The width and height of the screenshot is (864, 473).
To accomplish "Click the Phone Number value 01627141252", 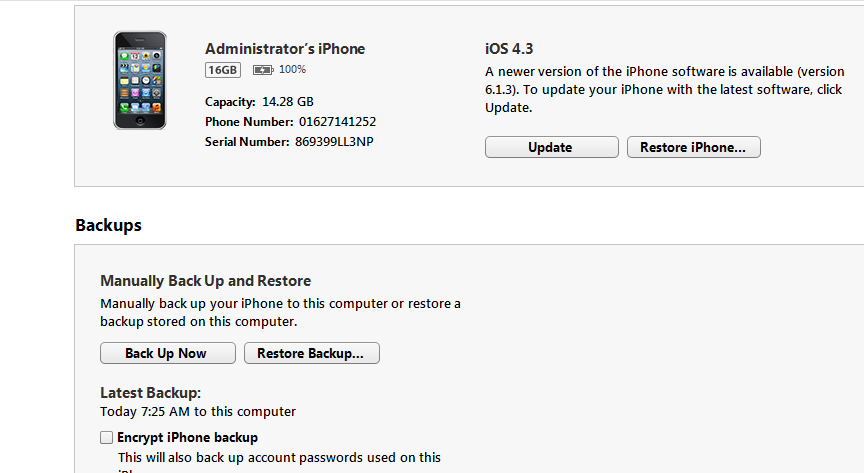I will [x=337, y=122].
